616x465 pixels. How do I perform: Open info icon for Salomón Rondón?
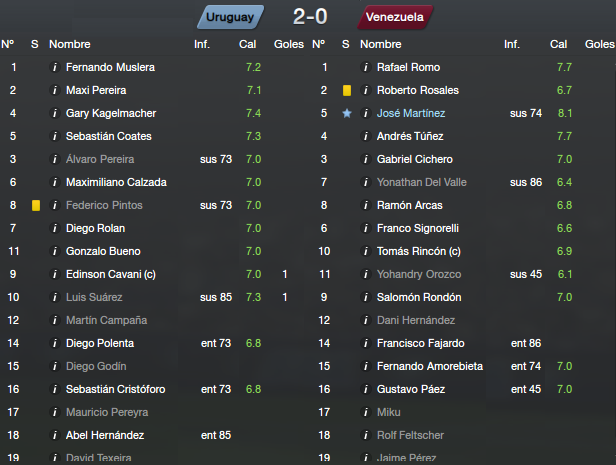point(366,297)
